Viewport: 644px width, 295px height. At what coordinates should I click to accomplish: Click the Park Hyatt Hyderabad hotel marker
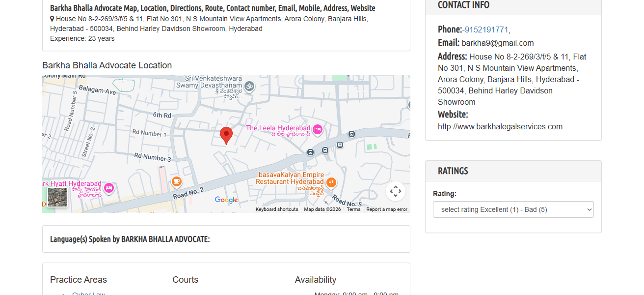click(109, 187)
